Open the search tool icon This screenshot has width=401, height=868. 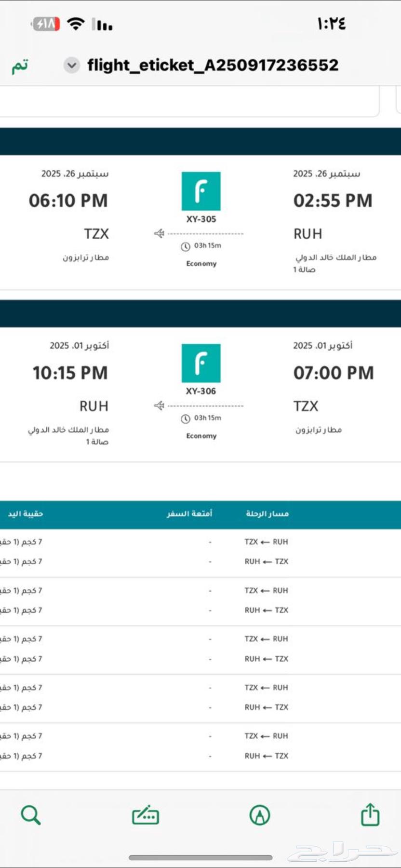click(x=31, y=815)
